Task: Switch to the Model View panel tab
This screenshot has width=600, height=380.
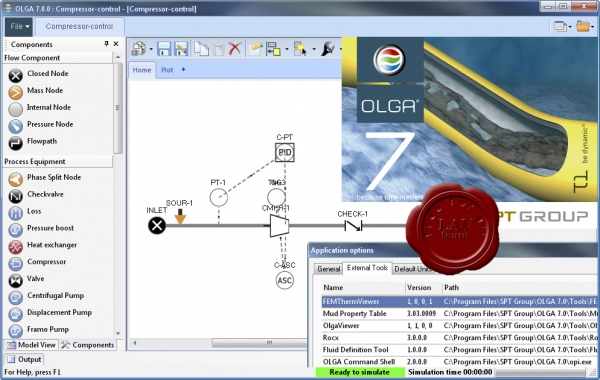Action: click(x=31, y=345)
